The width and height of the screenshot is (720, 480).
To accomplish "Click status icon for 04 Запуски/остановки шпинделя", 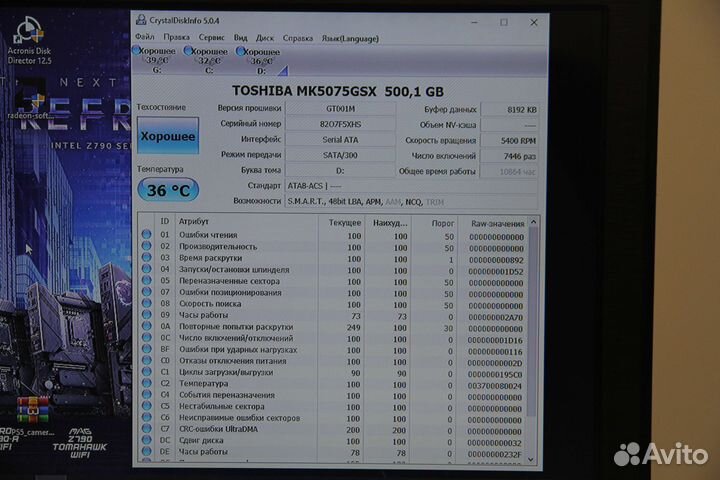I will 146,269.
